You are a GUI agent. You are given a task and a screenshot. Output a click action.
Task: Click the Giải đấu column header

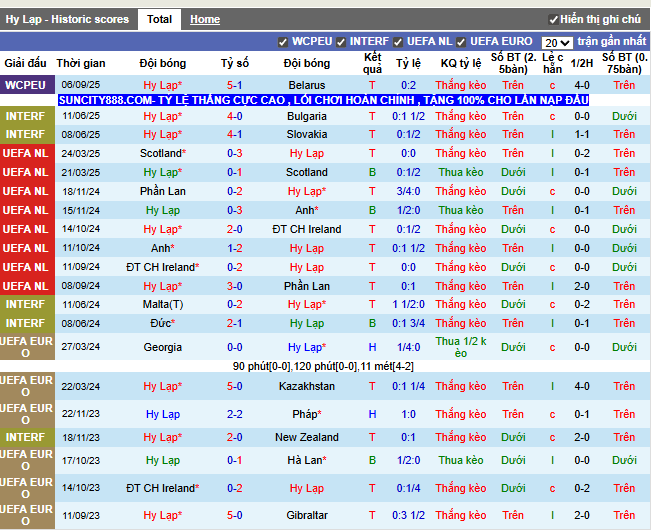(25, 64)
